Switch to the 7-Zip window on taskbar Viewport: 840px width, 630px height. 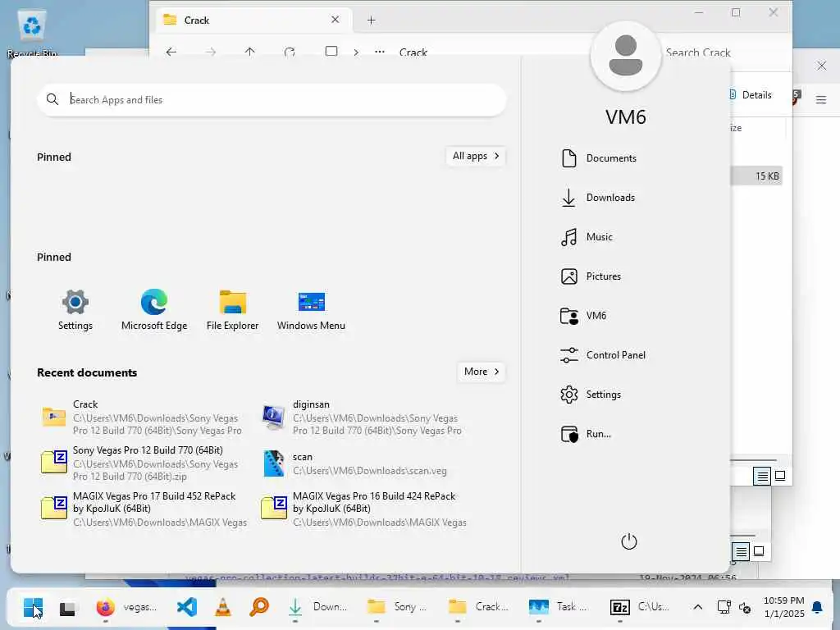point(640,608)
